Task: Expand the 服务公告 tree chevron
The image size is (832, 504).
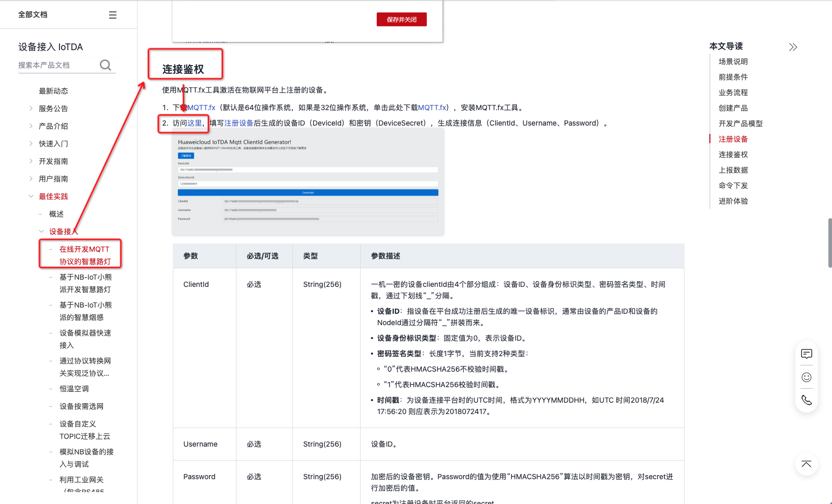Action: (31, 109)
